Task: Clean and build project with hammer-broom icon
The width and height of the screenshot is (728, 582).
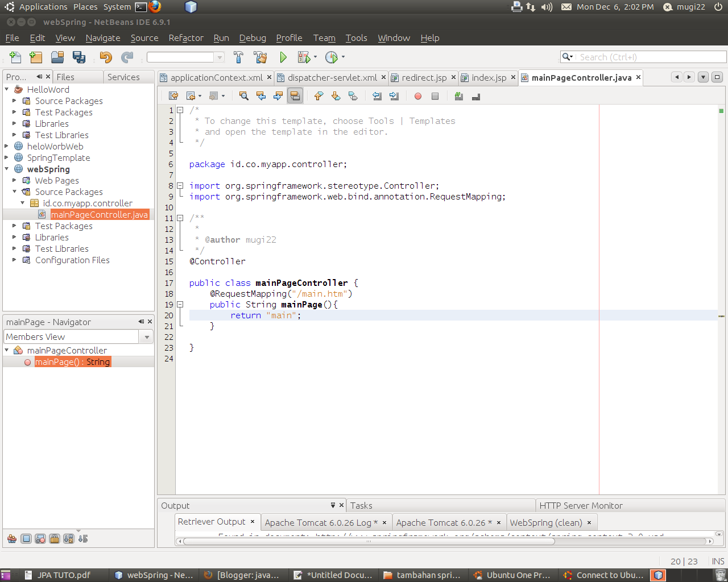Action: (x=260, y=57)
